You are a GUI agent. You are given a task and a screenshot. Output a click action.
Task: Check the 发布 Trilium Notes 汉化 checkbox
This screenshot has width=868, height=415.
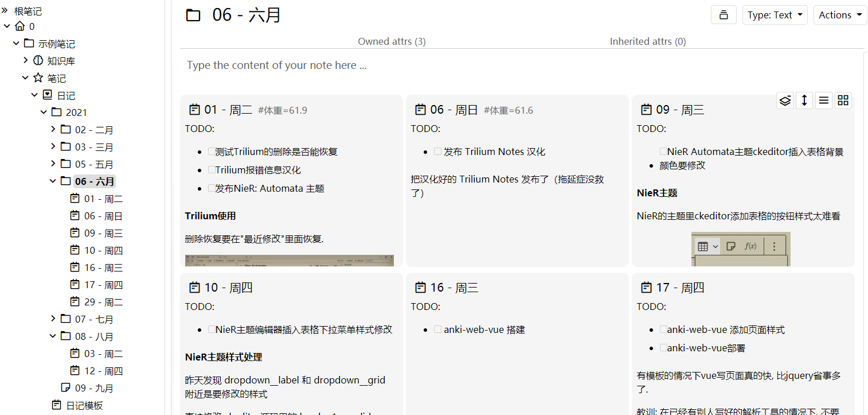(437, 152)
